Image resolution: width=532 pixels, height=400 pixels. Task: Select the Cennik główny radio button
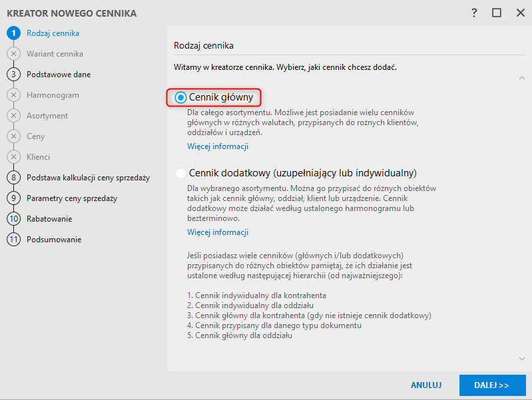click(x=180, y=98)
